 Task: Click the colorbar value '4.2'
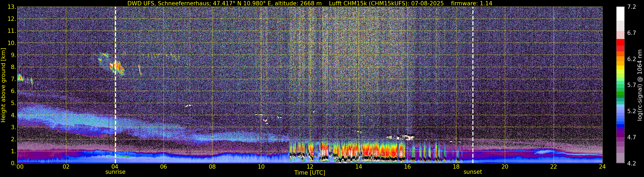click(x=632, y=163)
